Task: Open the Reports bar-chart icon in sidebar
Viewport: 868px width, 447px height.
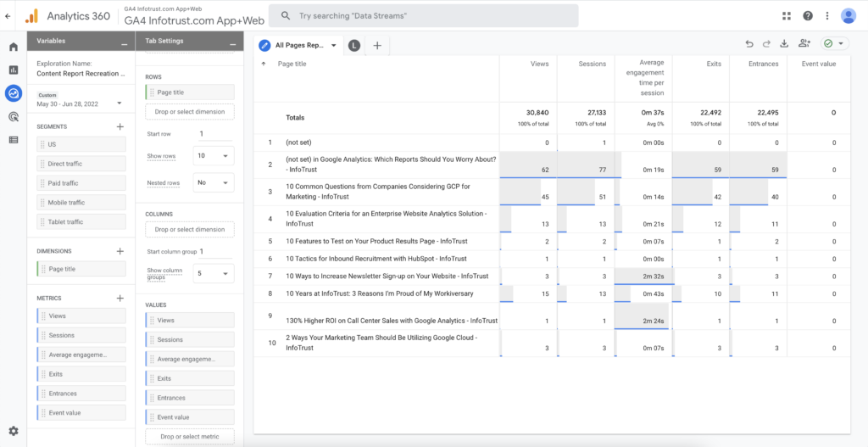Action: [13, 70]
